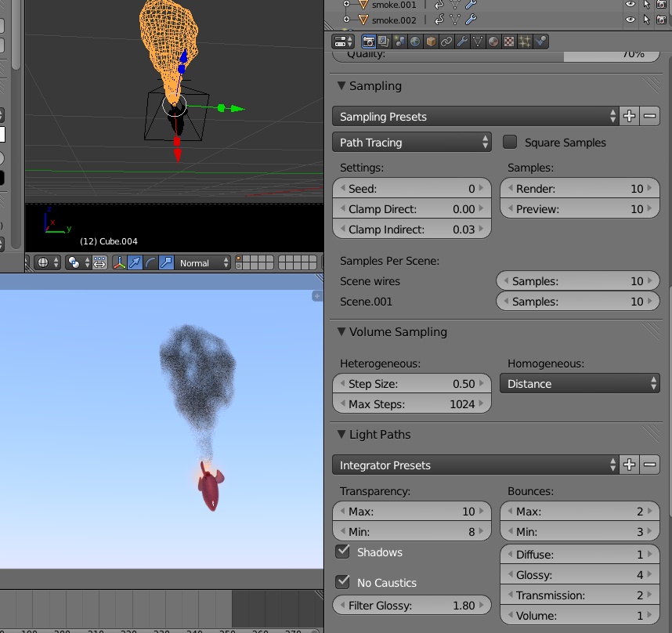Collapse the Sampling panel
672x633 pixels.
341,85
